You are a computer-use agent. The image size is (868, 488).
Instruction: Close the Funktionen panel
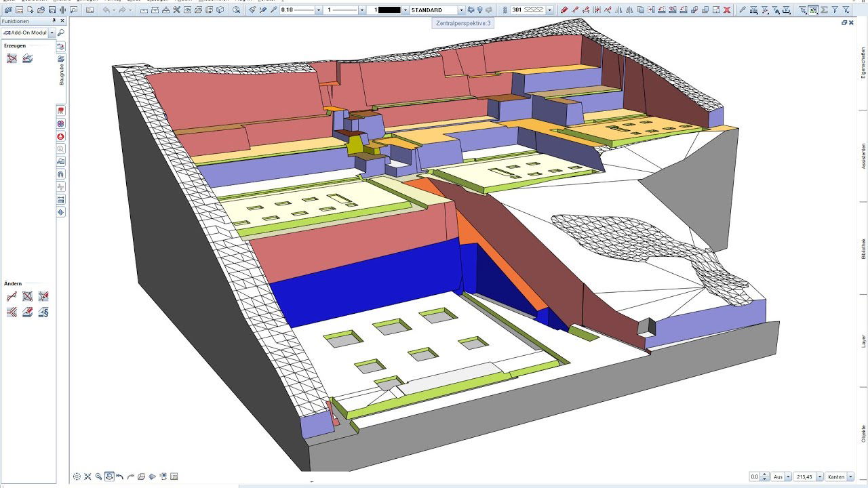click(x=62, y=21)
